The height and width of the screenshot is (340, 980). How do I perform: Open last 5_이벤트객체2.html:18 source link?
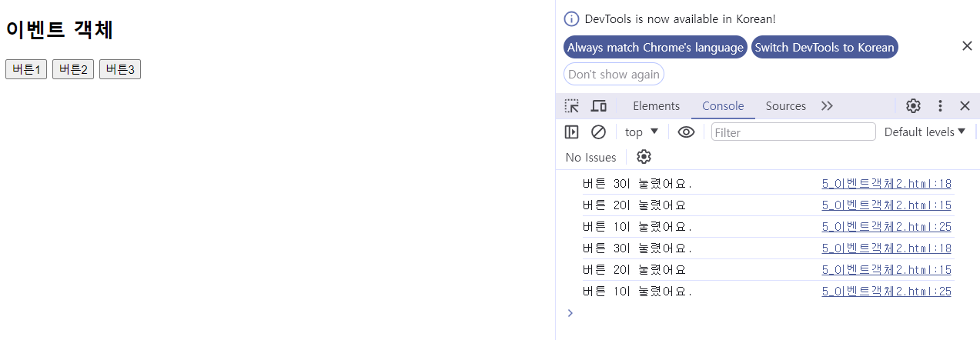(887, 248)
